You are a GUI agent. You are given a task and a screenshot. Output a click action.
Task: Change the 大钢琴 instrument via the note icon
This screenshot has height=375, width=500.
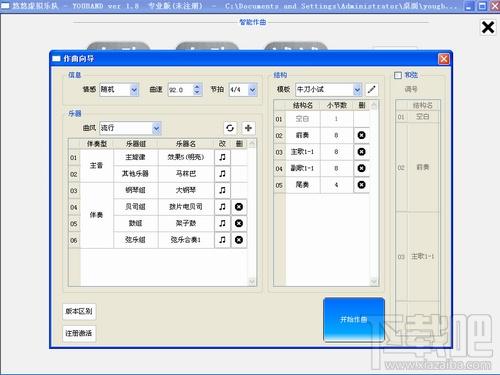(x=222, y=190)
